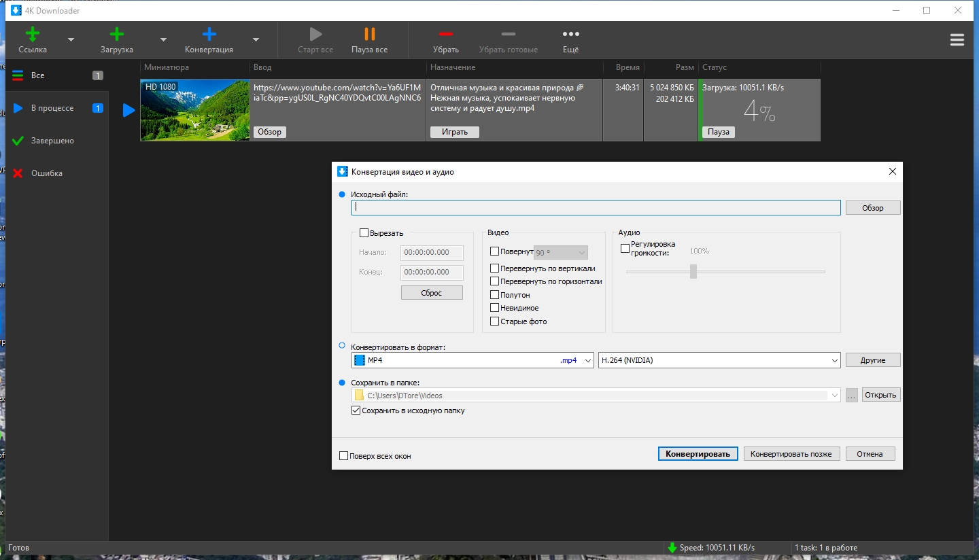
Task: Click the green plus Ссылка icon
Action: [x=32, y=35]
